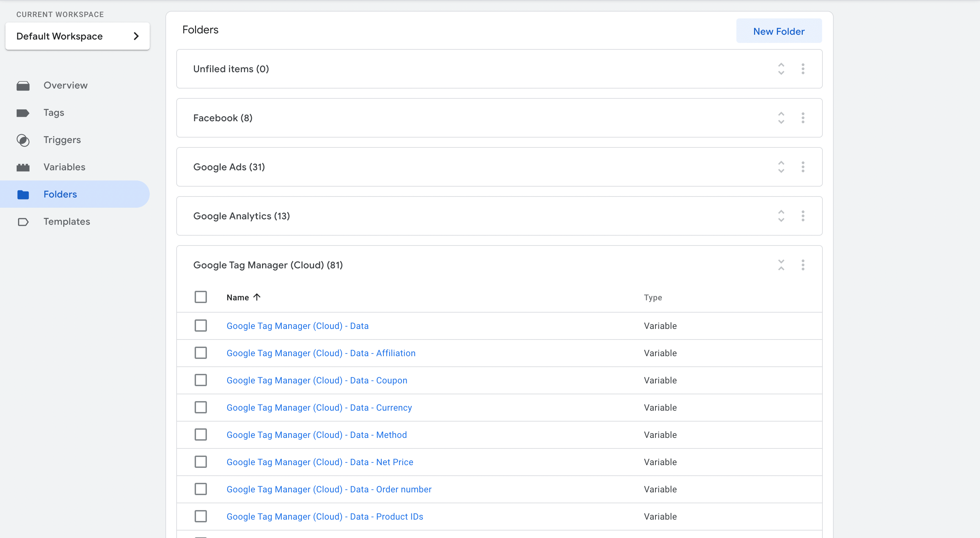980x538 pixels.
Task: Check the Data - Coupon row checkbox
Action: [200, 380]
